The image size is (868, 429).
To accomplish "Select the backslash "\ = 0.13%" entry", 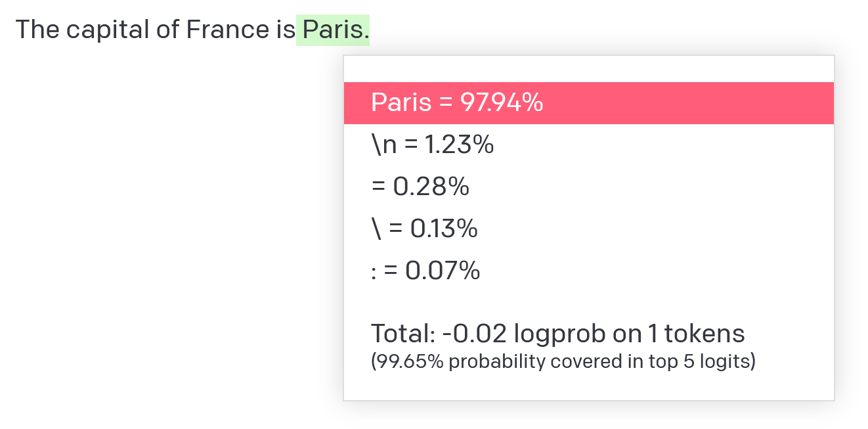I will tap(424, 229).
